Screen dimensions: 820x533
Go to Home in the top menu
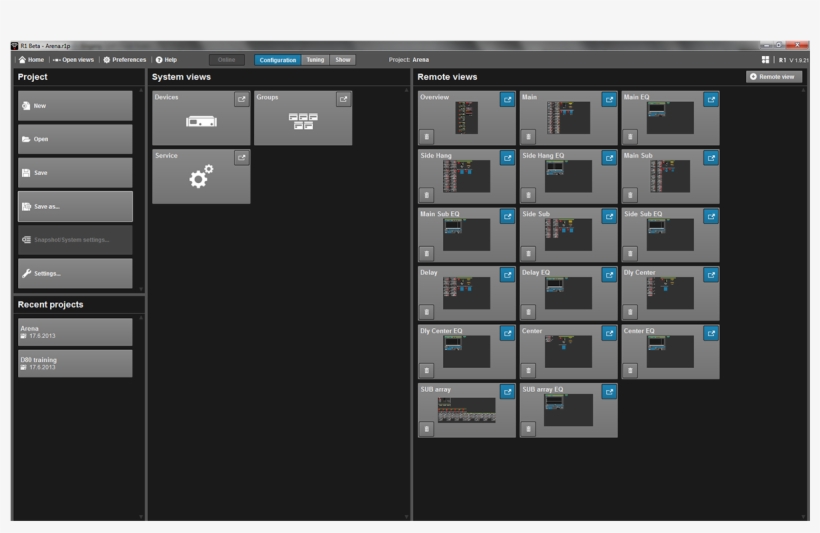(31, 60)
